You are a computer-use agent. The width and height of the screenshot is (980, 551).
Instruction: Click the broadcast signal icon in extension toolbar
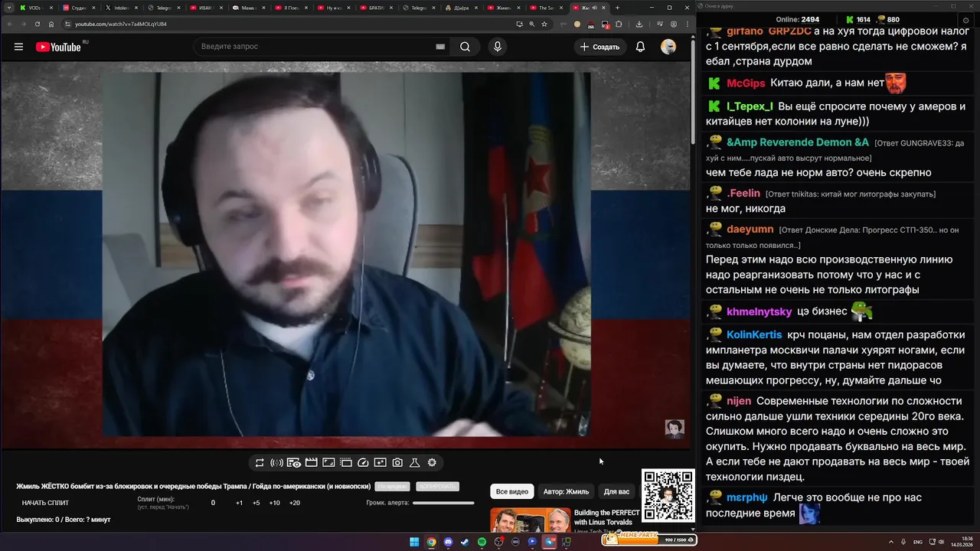point(276,462)
